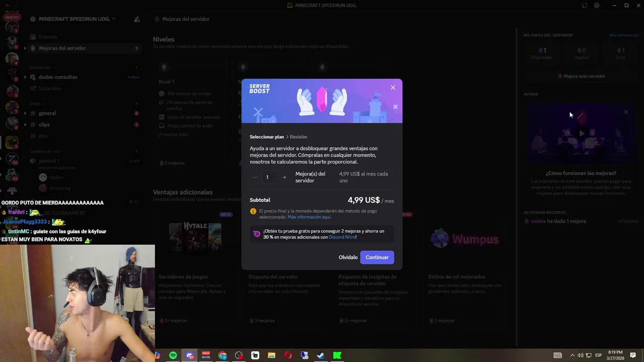Open Steam from the taskbar
644x362 pixels.
tap(320, 355)
